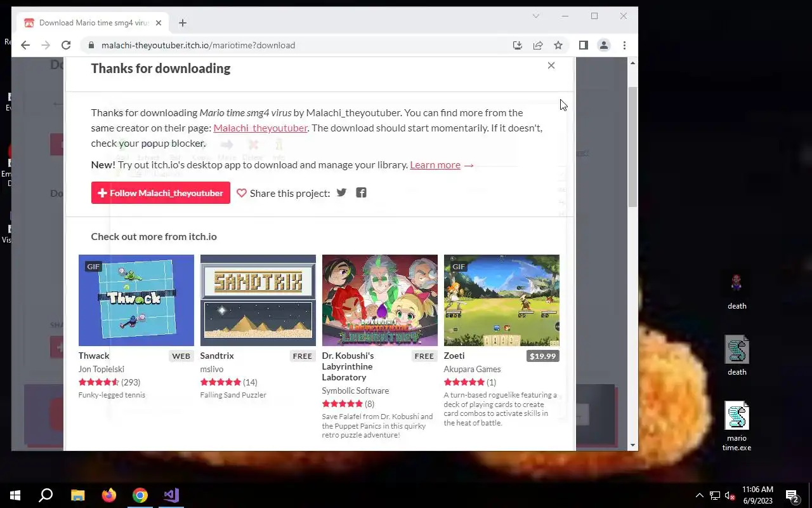Click the Learn more link

[x=435, y=164]
